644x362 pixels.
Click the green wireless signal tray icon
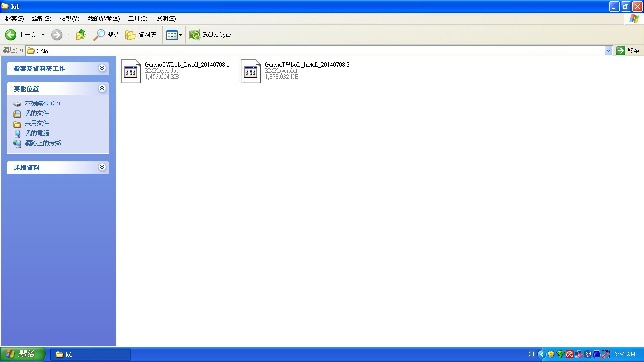[x=560, y=354]
